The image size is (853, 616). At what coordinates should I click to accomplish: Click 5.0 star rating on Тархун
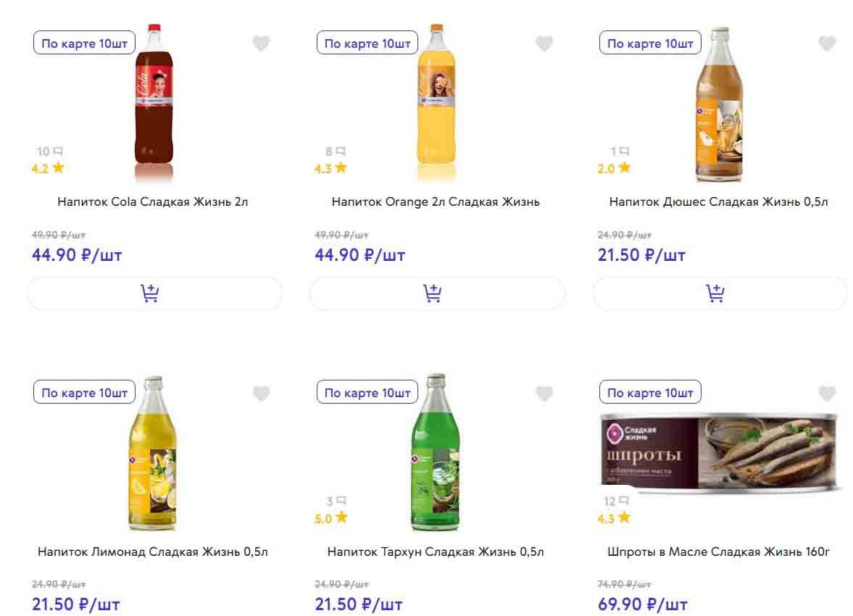[331, 518]
